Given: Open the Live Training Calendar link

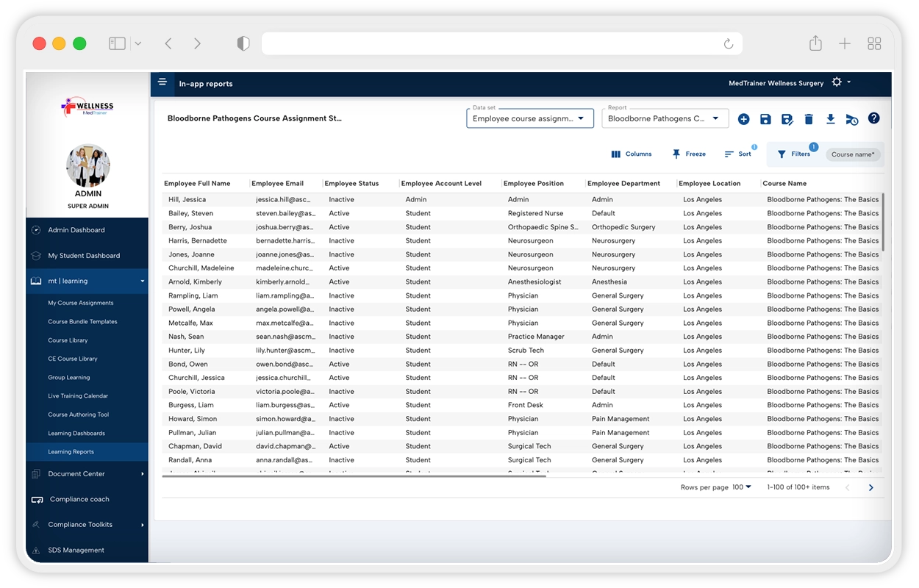Looking at the screenshot, I should tap(79, 395).
